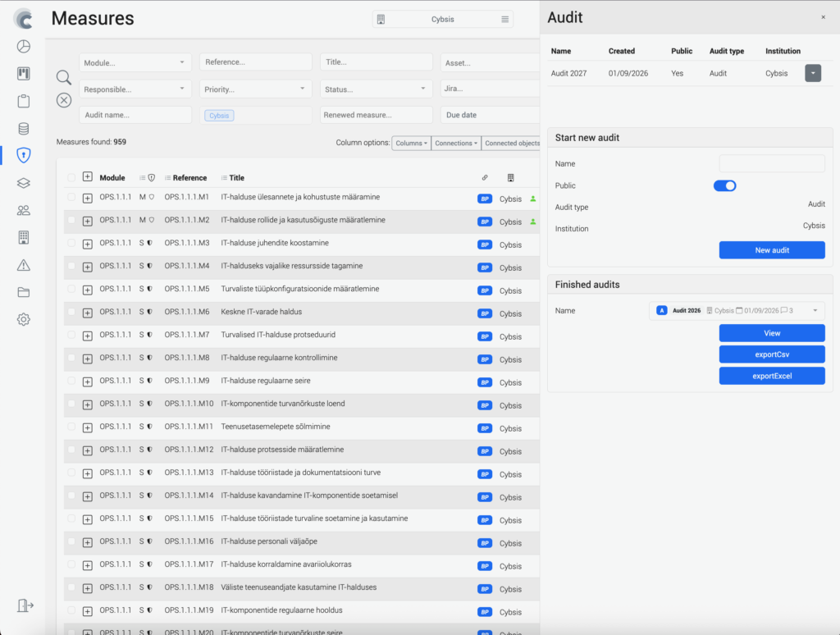The height and width of the screenshot is (635, 840).
Task: Click the warning triangle sidebar icon
Action: coord(24,264)
